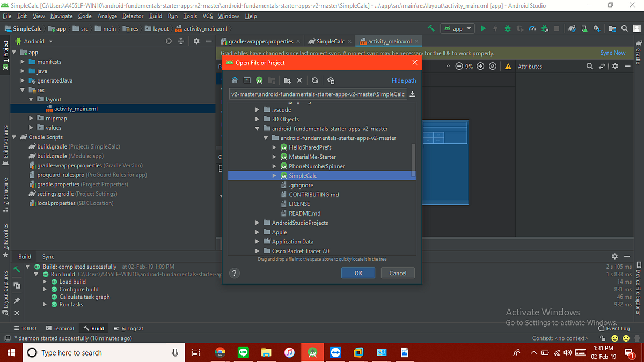Zoom out preview with the minus control
The width and height of the screenshot is (644, 362).
(460, 66)
